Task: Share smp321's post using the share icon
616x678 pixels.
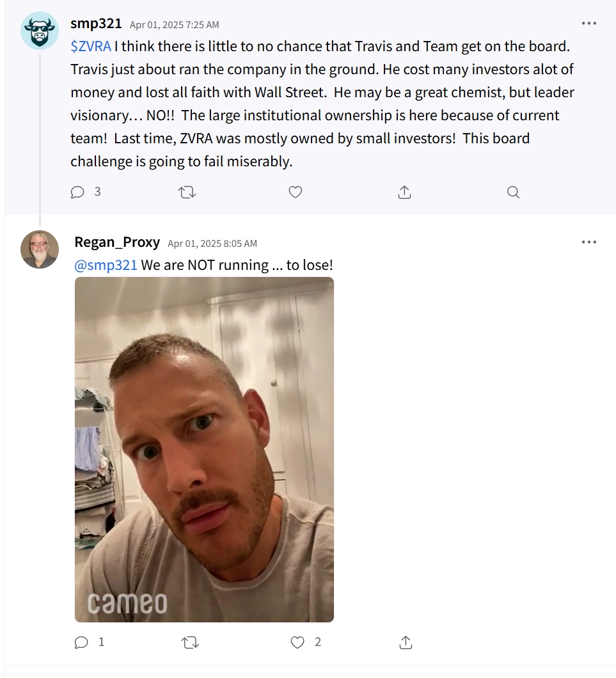Action: [x=404, y=192]
